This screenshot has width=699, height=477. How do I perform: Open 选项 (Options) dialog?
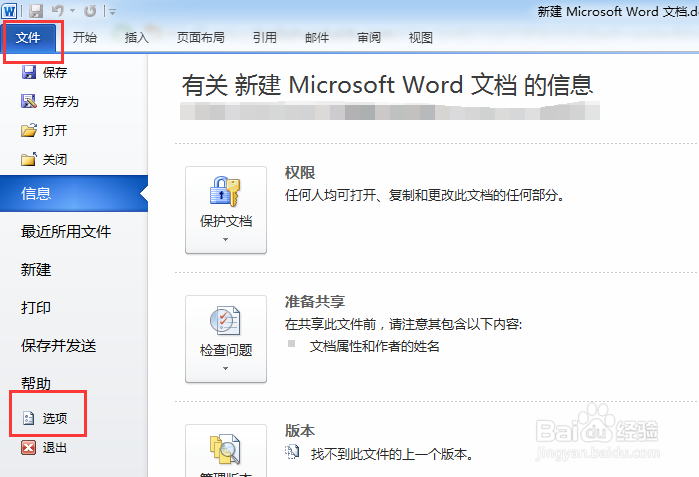click(x=55, y=418)
